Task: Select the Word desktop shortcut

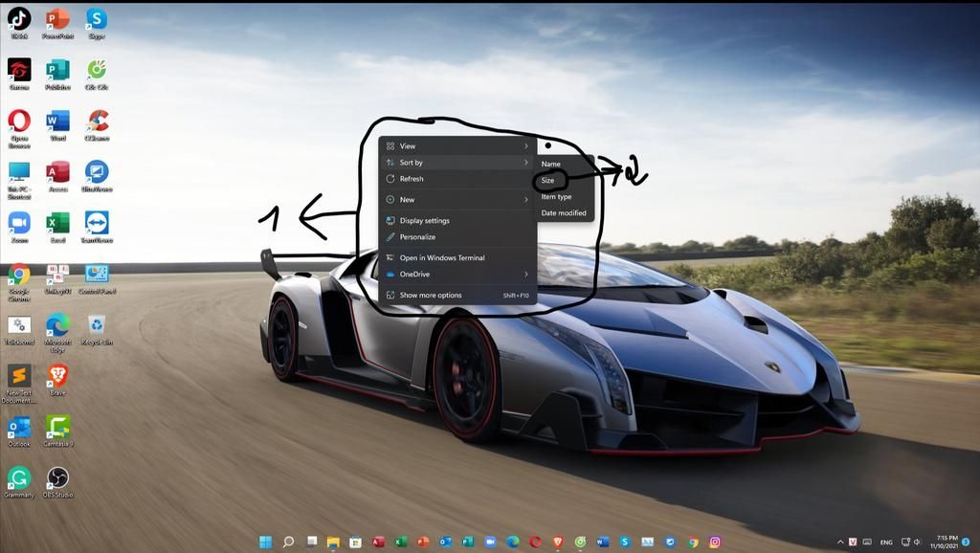Action: pyautogui.click(x=57, y=125)
